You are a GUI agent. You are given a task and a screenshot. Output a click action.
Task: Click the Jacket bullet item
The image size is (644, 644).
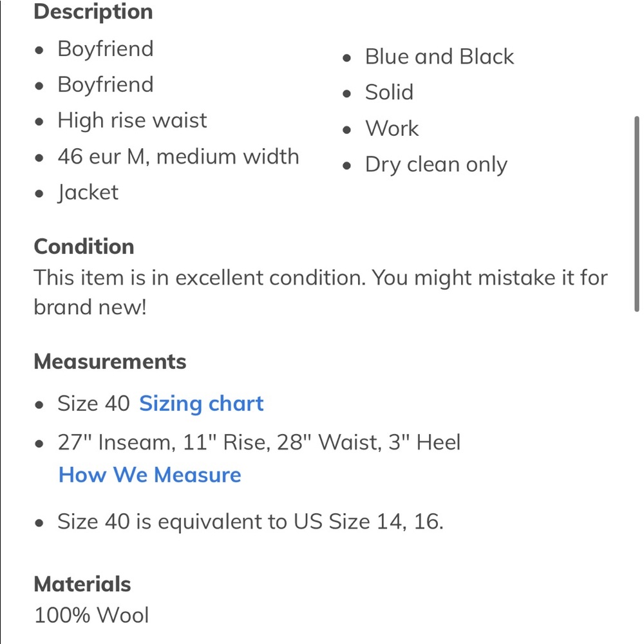[x=88, y=193]
